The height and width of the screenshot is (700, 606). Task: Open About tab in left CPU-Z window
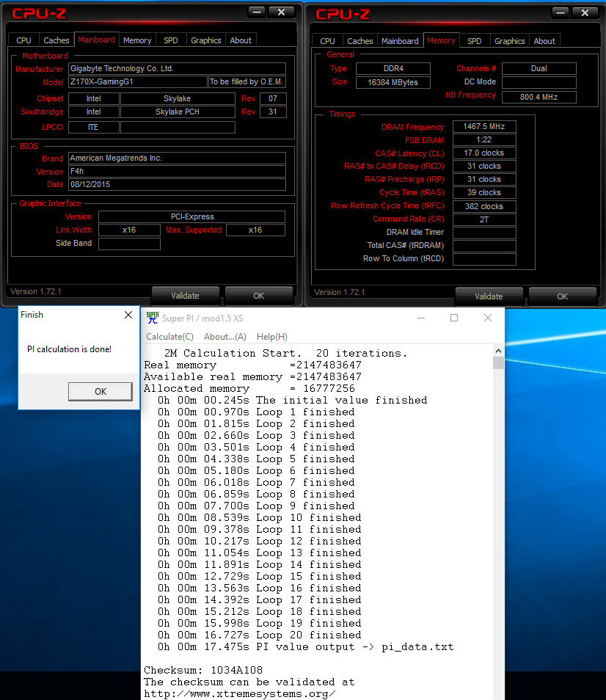[241, 40]
